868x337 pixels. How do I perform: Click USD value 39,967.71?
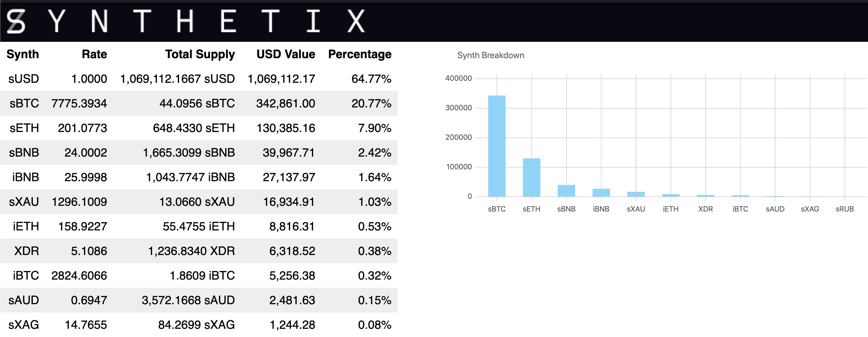(x=289, y=153)
